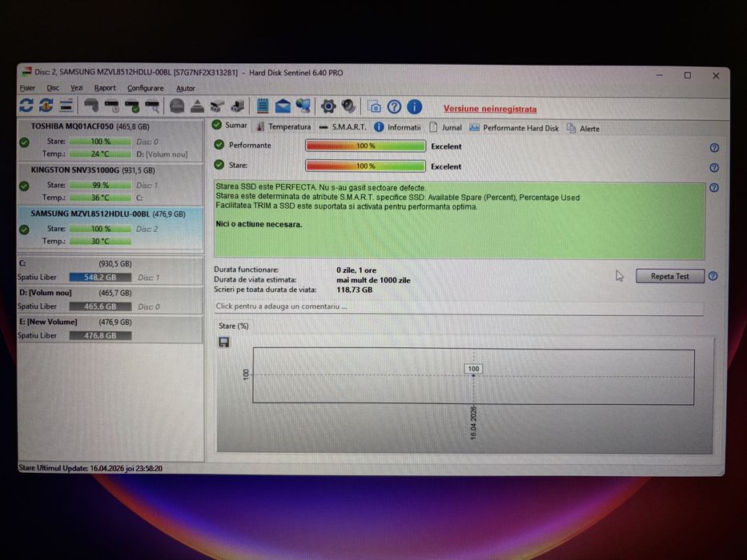The width and height of the screenshot is (747, 560).
Task: Click the Stare 100 % health bar
Action: click(x=365, y=166)
